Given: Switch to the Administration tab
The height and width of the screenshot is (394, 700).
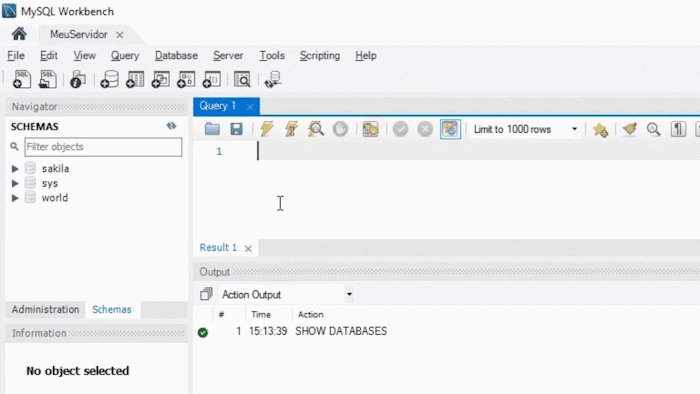Looking at the screenshot, I should (45, 309).
